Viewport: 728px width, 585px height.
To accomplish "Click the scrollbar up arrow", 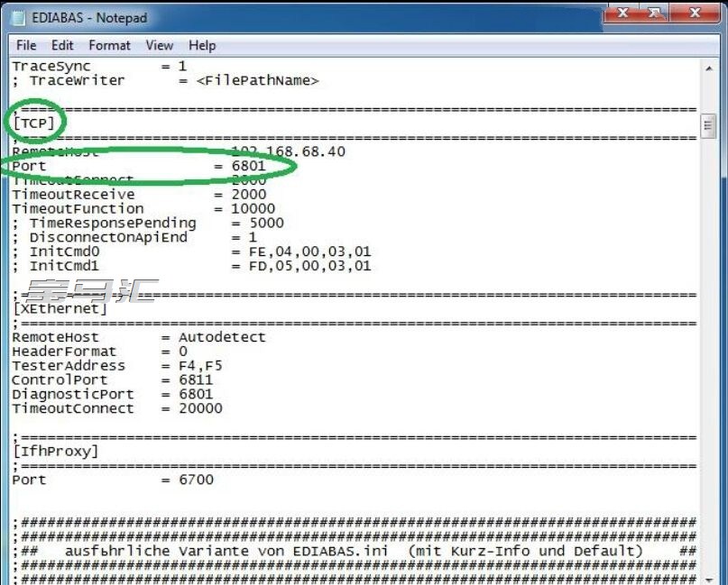I will pos(709,69).
